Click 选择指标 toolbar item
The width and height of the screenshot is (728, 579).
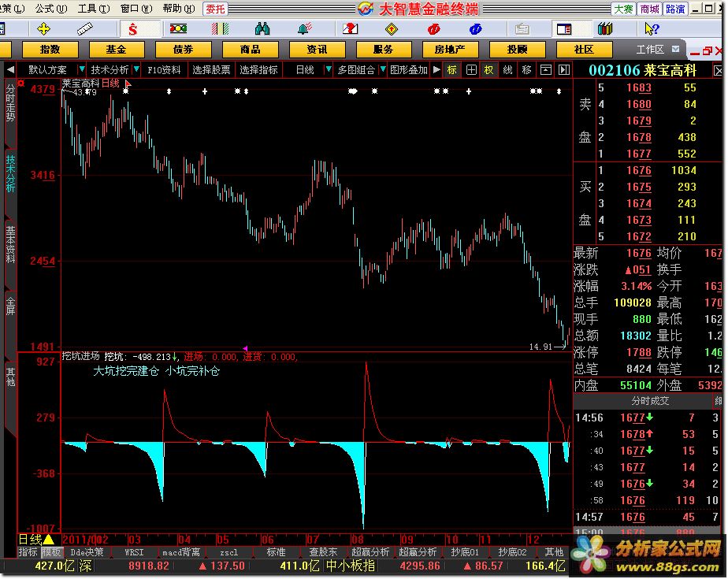(258, 70)
